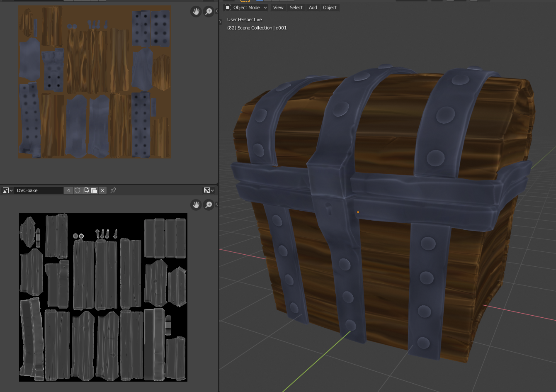Click the new image copy icon for DVC-bake
The height and width of the screenshot is (392, 556).
point(86,190)
